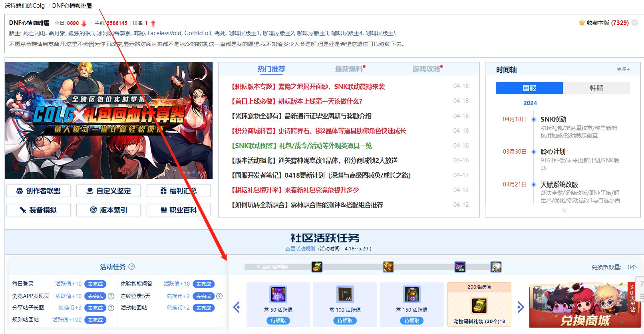644x334 pixels.
Task: Click 去完成 for 活动帖回帖 task
Action: pos(204,308)
